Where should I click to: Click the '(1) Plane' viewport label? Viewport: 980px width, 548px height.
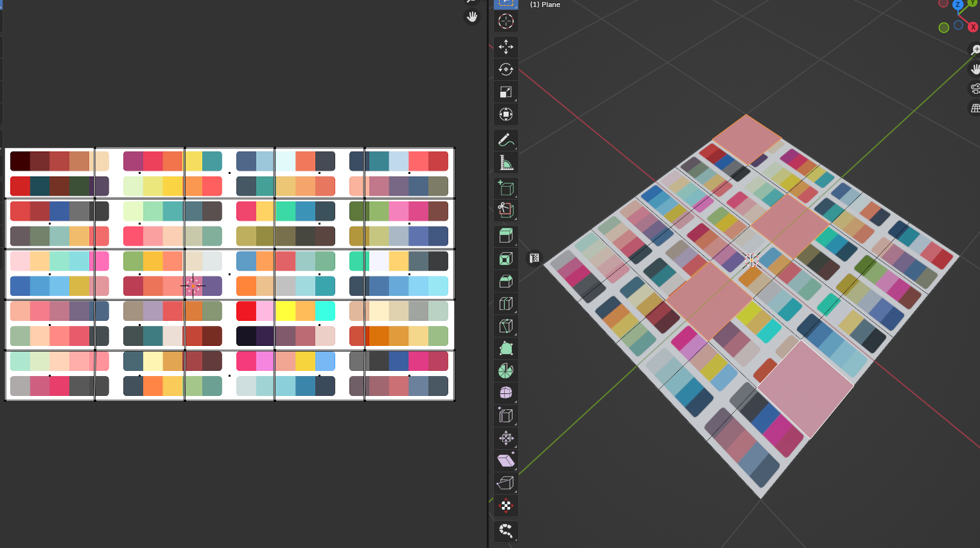pyautogui.click(x=545, y=4)
